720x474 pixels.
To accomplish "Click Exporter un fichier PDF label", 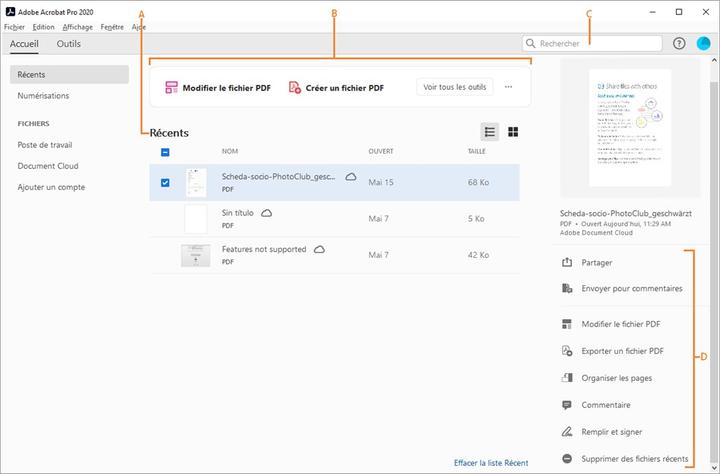I will pyautogui.click(x=623, y=351).
